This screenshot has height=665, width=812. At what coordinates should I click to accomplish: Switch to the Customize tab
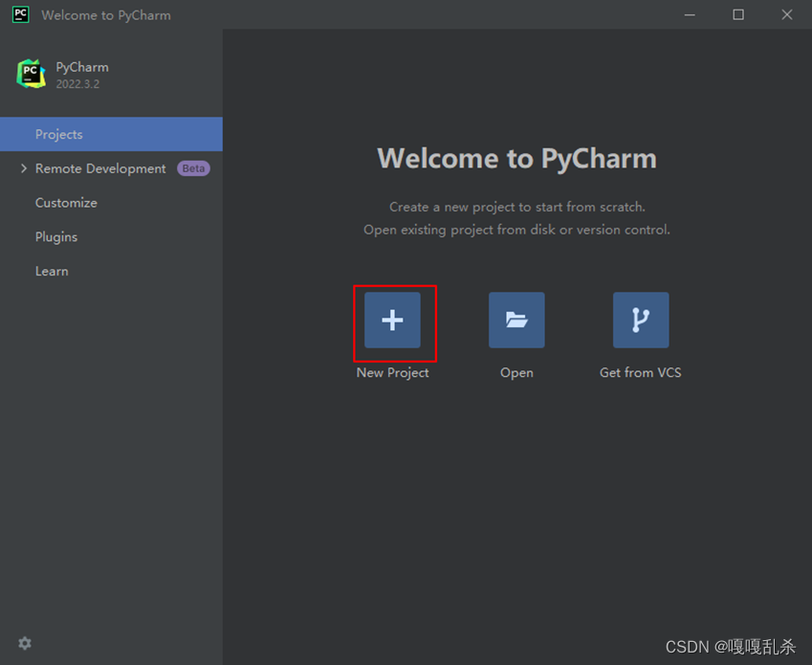111,203
